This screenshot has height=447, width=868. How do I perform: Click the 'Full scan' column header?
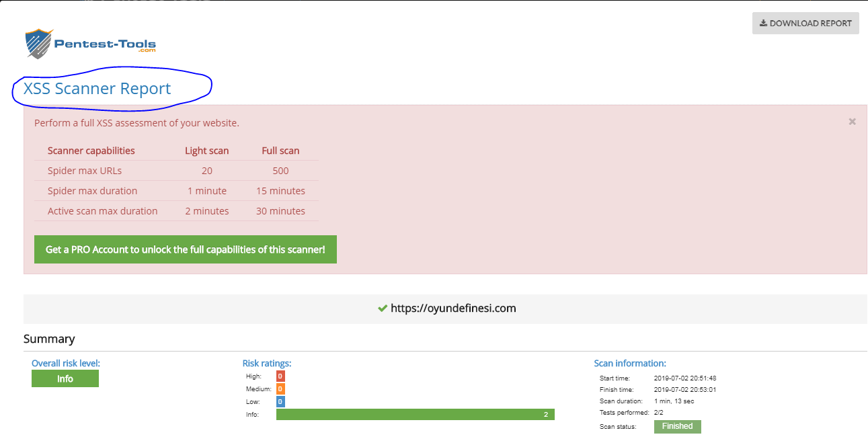tap(280, 151)
